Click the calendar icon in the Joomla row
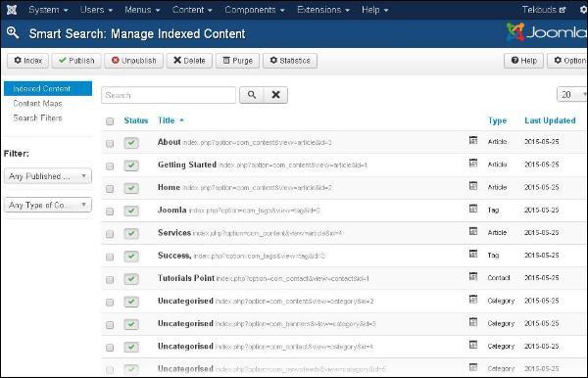The width and height of the screenshot is (588, 378). pyautogui.click(x=473, y=209)
